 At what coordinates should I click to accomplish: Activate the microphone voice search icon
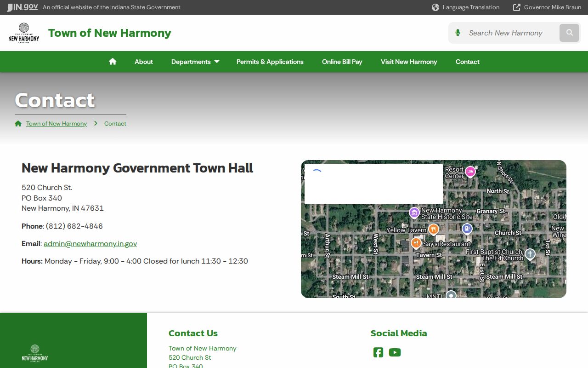[x=458, y=33]
